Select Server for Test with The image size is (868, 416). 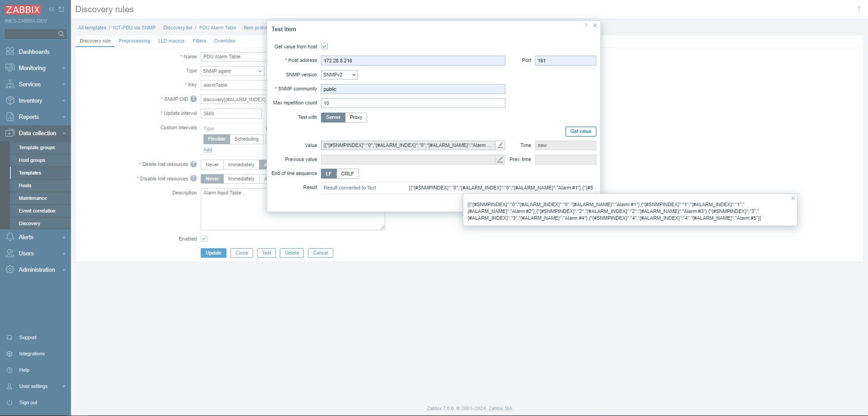[333, 118]
